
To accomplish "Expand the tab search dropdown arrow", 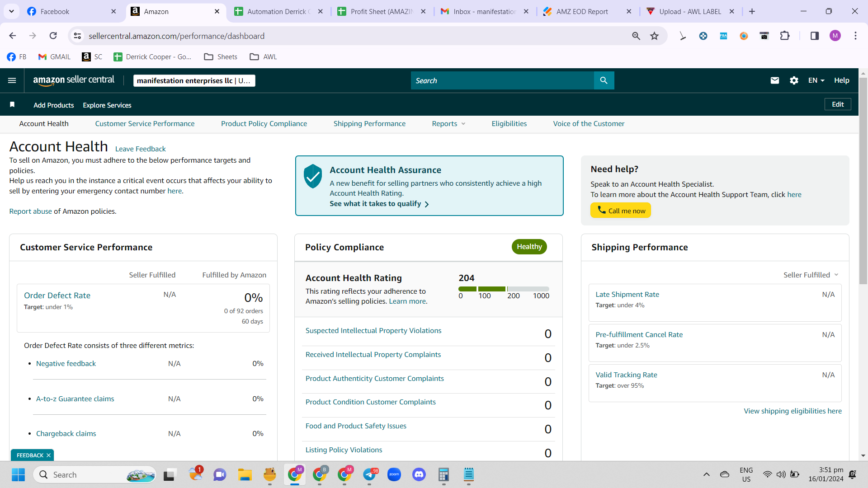I will (11, 11).
